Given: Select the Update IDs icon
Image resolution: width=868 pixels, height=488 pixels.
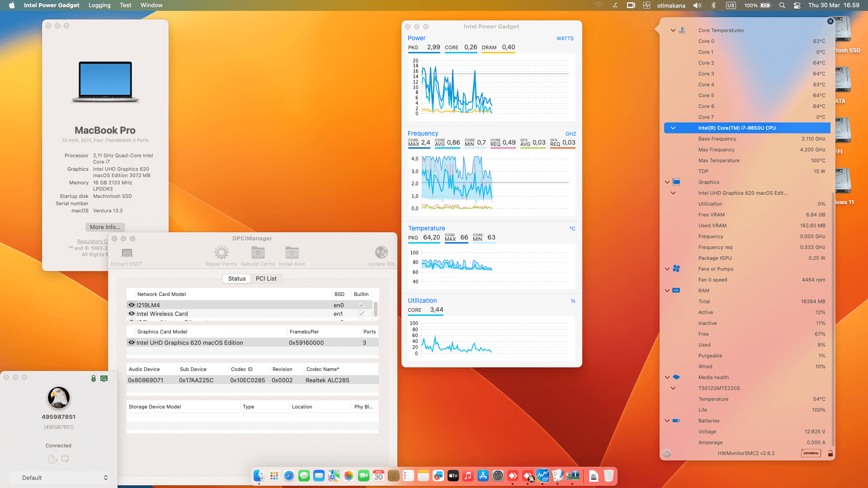Looking at the screenshot, I should [381, 253].
